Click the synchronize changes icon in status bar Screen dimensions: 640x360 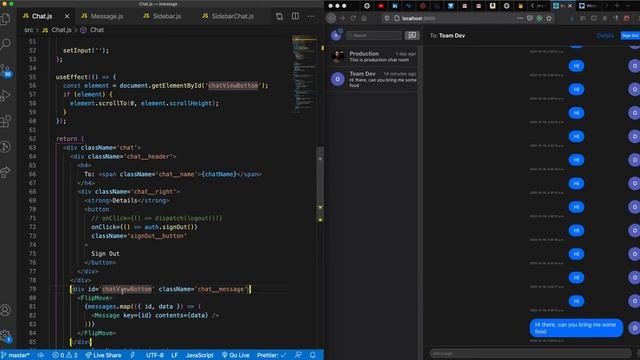click(x=41, y=355)
